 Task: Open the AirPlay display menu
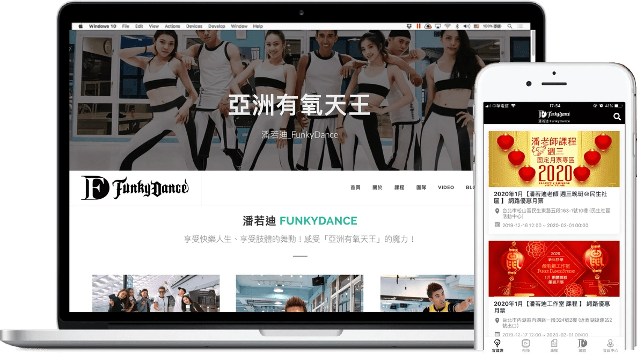(x=438, y=26)
